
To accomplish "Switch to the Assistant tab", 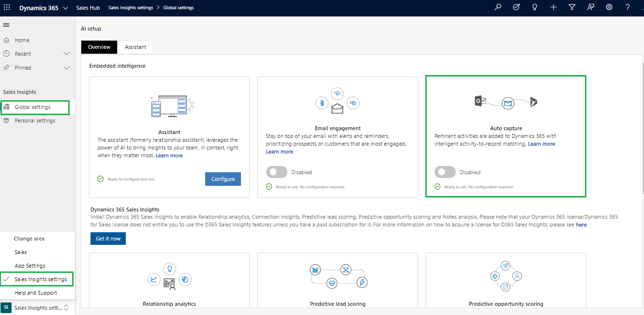I will 135,47.
